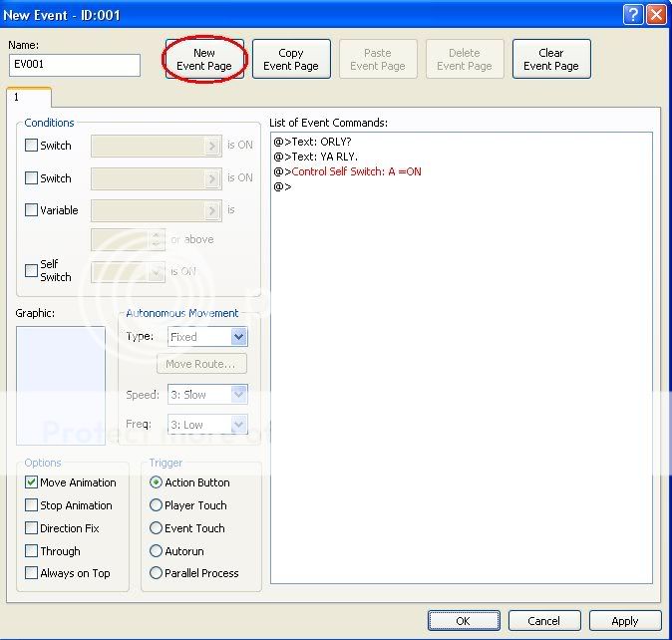Click Clear Event Page button
The image size is (672, 640).
tap(551, 60)
